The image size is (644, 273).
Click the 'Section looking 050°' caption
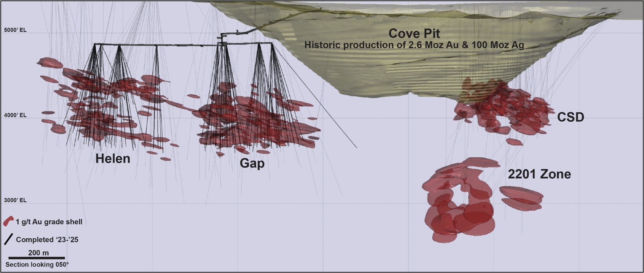(37, 265)
